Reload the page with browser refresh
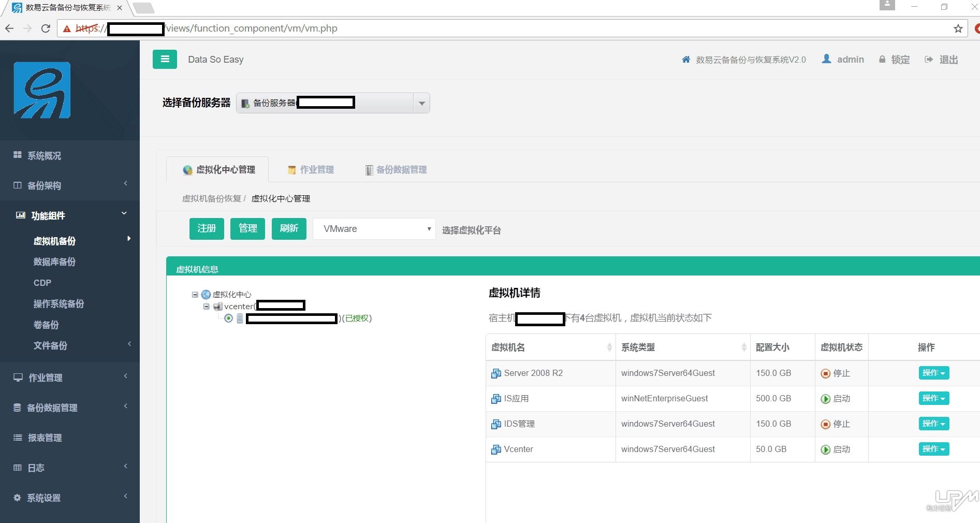This screenshot has height=523, width=980. (x=46, y=28)
